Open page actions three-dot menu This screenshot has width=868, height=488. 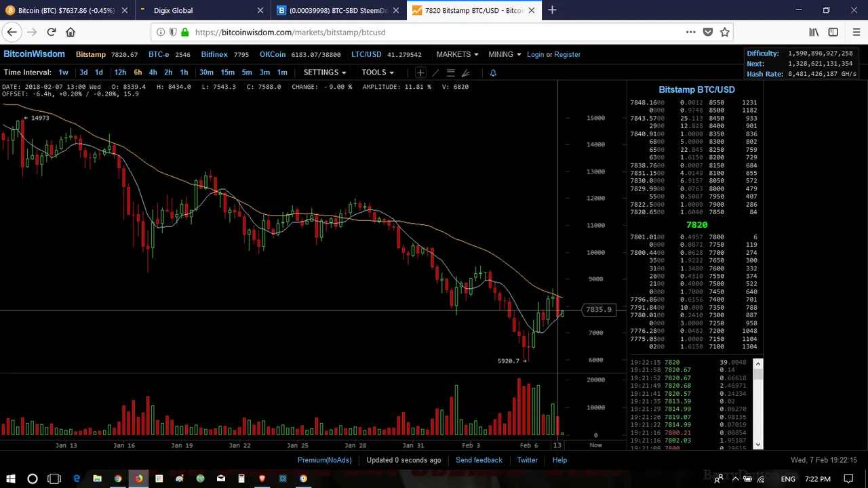[690, 32]
